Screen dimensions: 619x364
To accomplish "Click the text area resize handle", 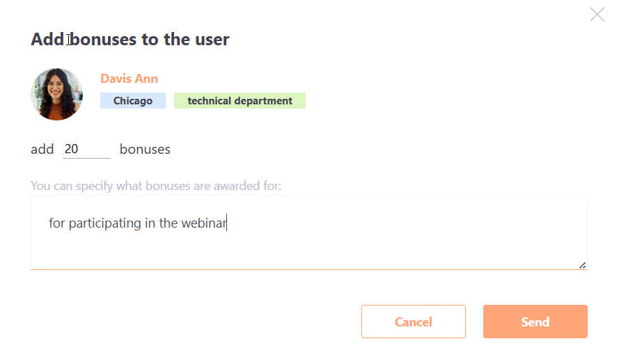I will click(582, 264).
